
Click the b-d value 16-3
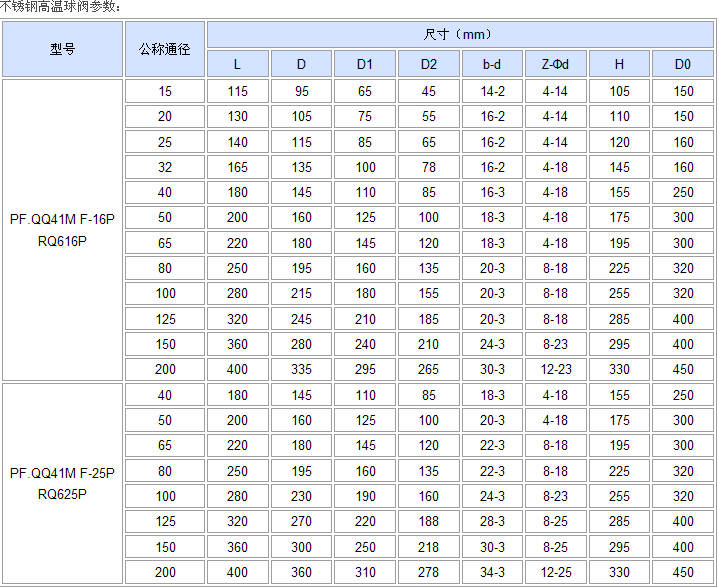pos(492,192)
